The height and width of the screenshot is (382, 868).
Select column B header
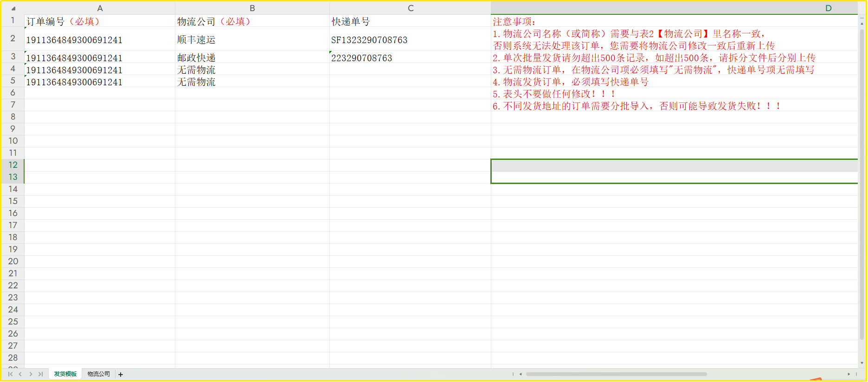pos(252,8)
